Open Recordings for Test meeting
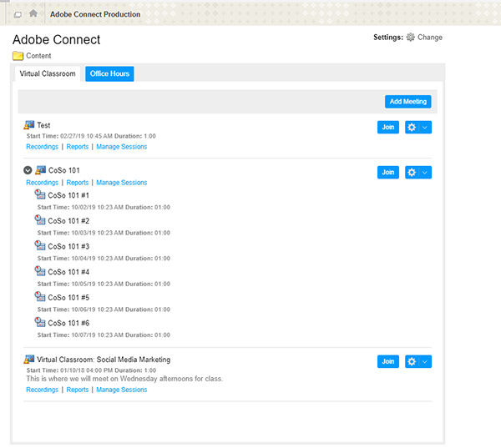The height and width of the screenshot is (448, 501). tap(43, 147)
